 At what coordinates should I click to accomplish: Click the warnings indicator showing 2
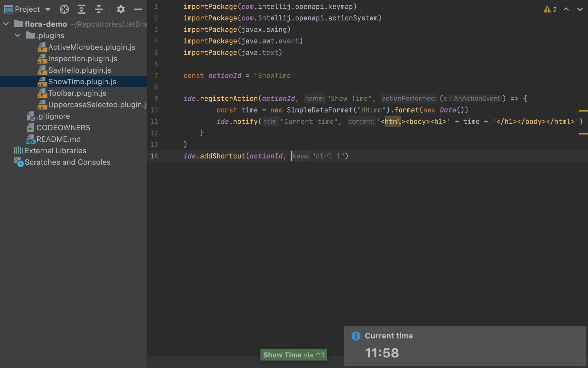(550, 9)
